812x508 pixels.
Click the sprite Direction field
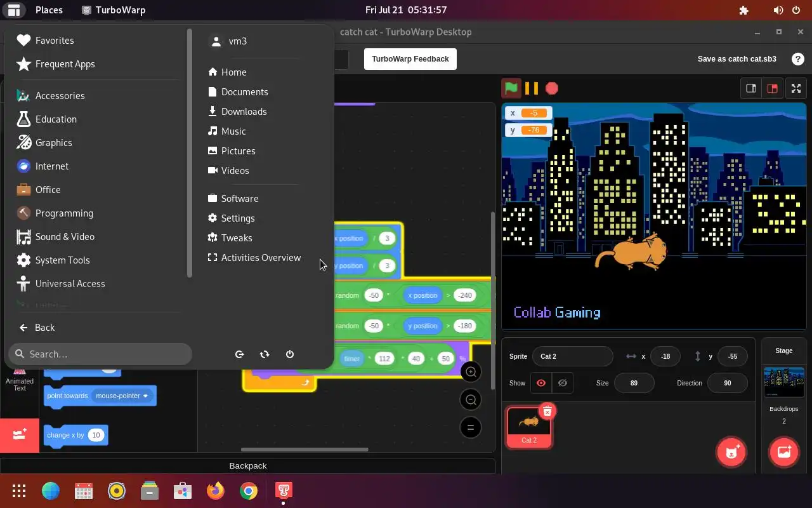coord(727,383)
